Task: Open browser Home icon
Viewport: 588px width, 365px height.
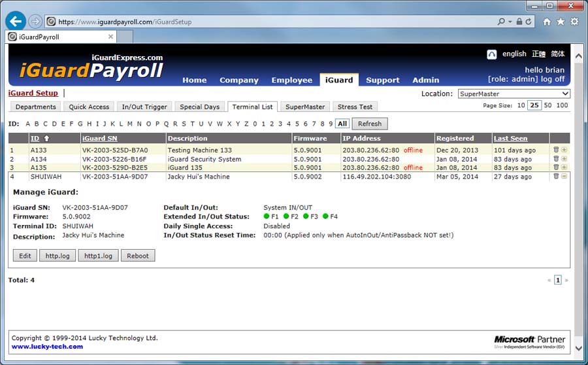Action: click(x=547, y=22)
